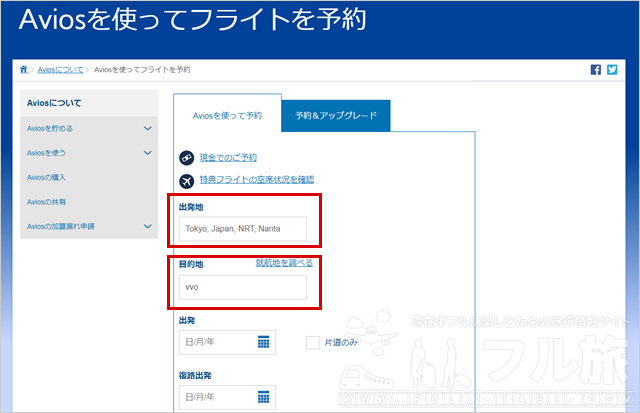Expand the Aviosを貯める menu chevron

(148, 129)
